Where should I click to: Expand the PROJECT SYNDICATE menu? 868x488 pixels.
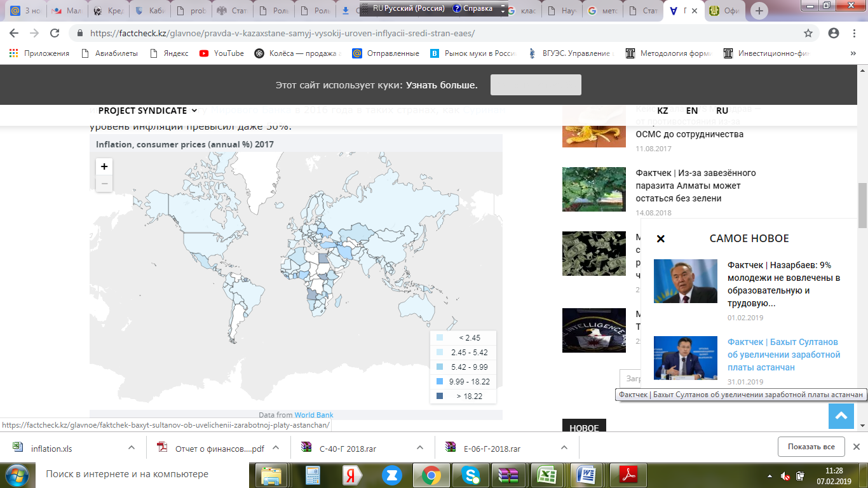147,111
